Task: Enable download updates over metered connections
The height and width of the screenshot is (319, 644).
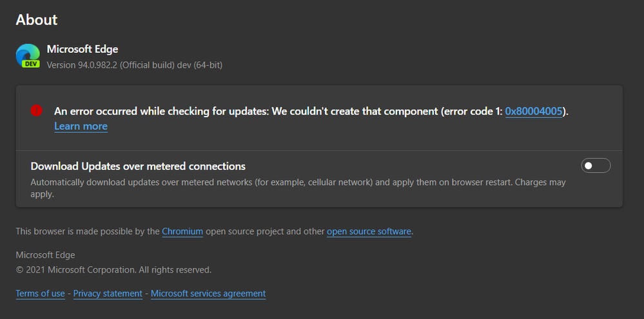Action: coord(596,166)
